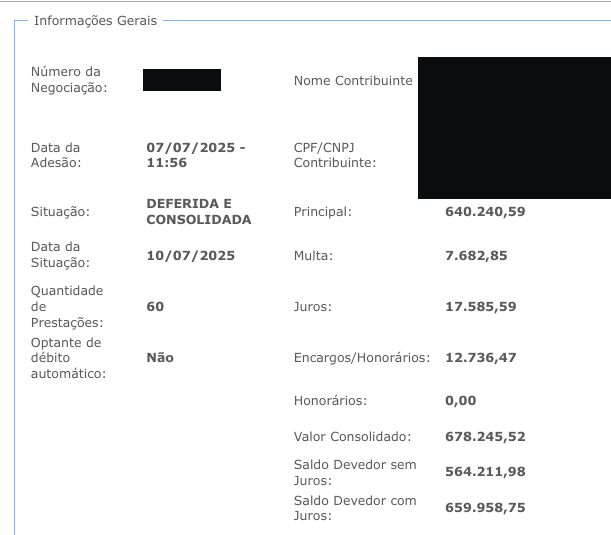Click the 'Principal:' label
611x535 pixels.
click(323, 212)
